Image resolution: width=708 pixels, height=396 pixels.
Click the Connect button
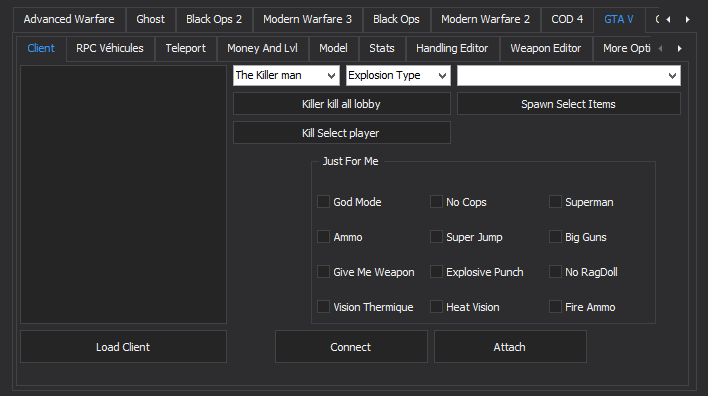(x=351, y=347)
